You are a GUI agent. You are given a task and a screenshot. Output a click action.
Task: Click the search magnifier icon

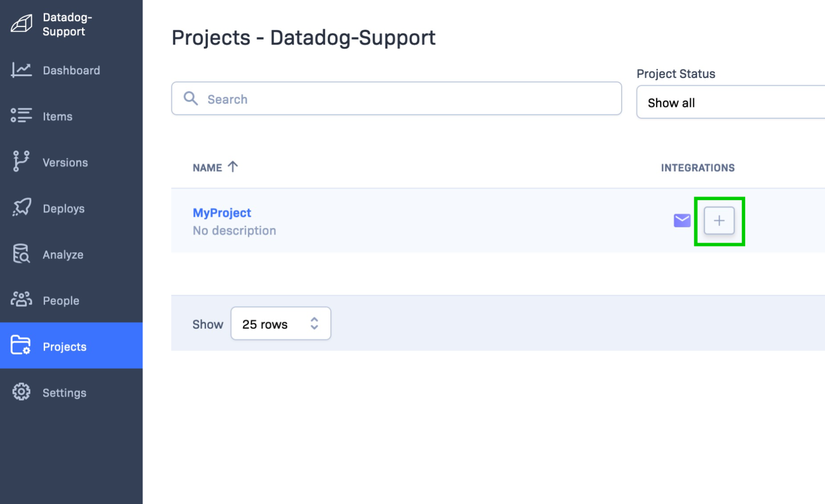click(x=191, y=99)
